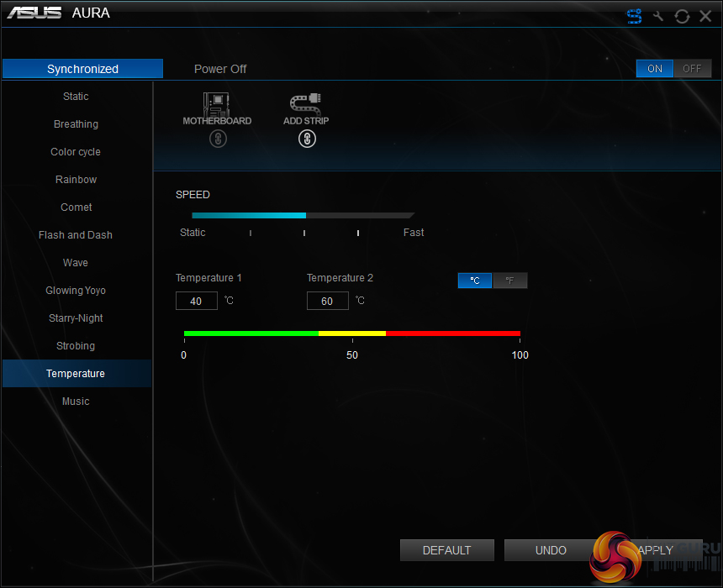Select Wave effect
The width and height of the screenshot is (723, 588).
coord(76,262)
